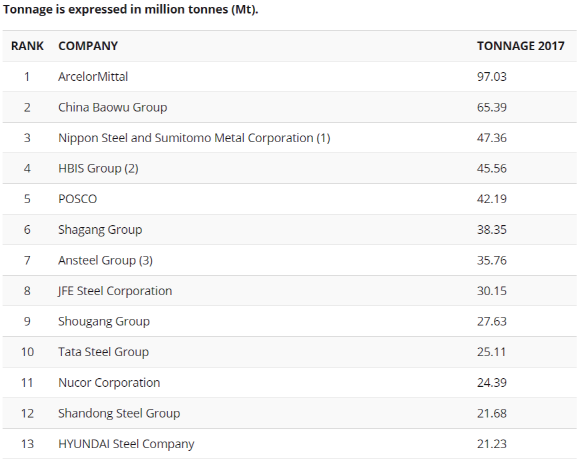The height and width of the screenshot is (459, 580).
Task: Click the Shagang Group cell
Action: (100, 230)
